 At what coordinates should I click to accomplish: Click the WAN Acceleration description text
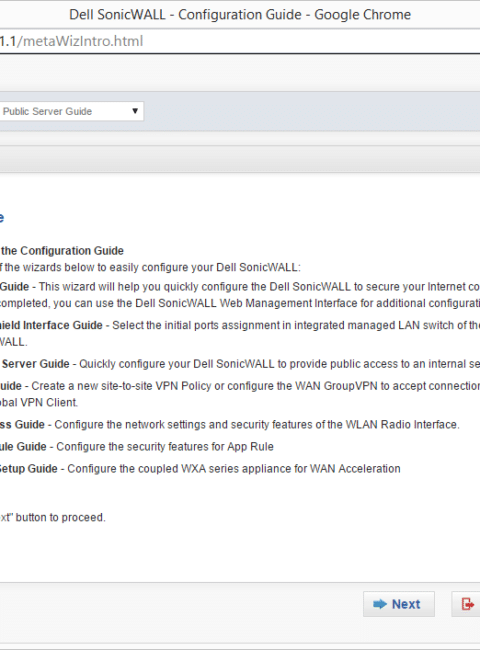tap(234, 469)
